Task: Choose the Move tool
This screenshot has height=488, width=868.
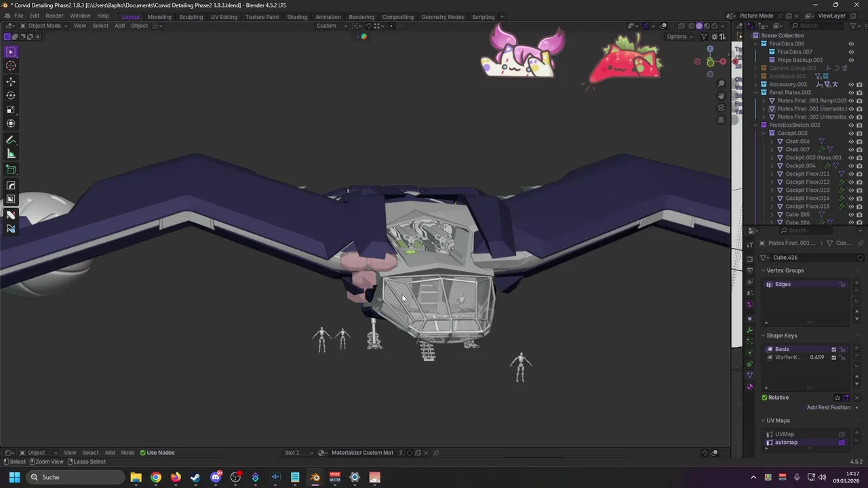Action: 11,81
